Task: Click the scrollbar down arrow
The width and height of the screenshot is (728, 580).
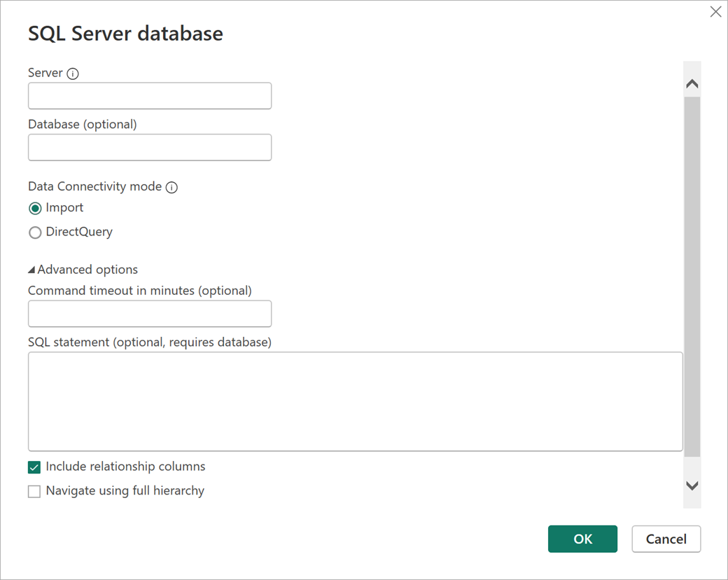Action: click(x=692, y=485)
